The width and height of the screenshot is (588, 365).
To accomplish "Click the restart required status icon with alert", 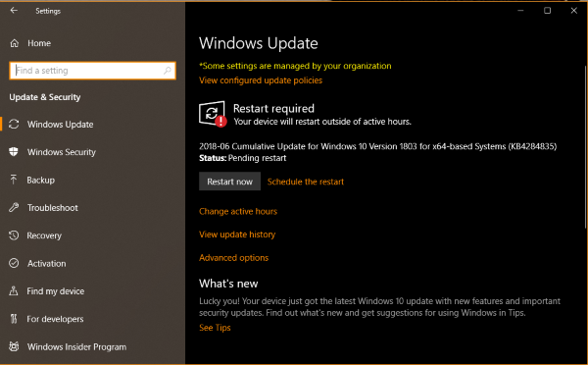I will (x=213, y=114).
